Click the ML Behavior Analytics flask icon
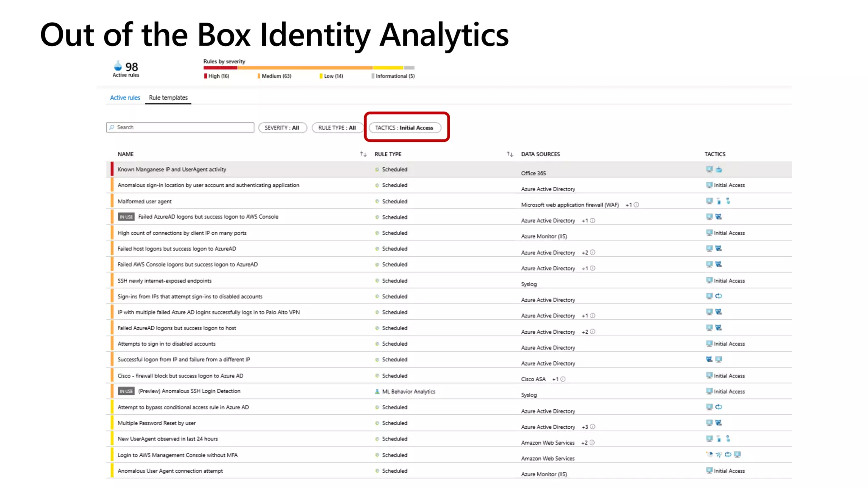The width and height of the screenshot is (868, 488). click(x=377, y=391)
